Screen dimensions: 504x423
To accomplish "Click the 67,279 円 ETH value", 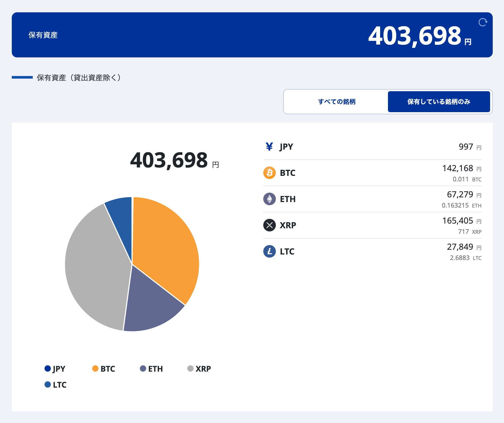I will click(x=464, y=194).
